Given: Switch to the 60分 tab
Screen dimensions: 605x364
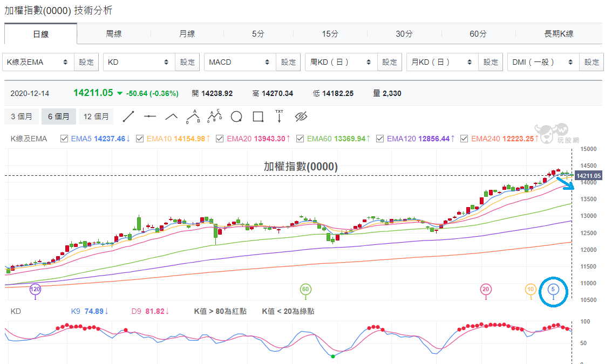Looking at the screenshot, I should (x=478, y=34).
